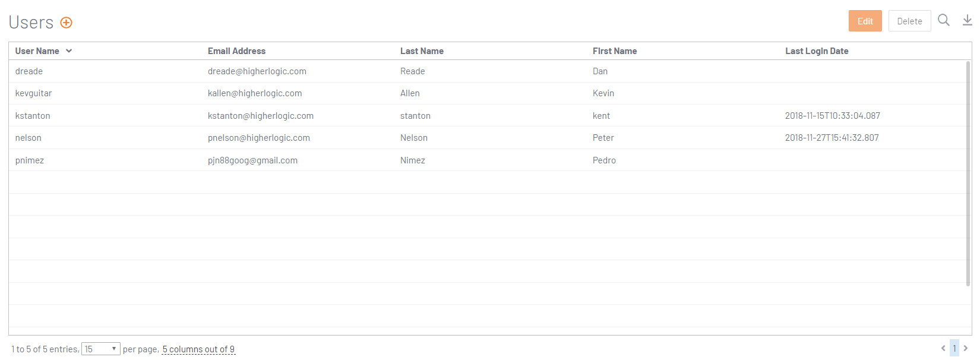Download the users list
The height and width of the screenshot is (360, 980).
968,20
